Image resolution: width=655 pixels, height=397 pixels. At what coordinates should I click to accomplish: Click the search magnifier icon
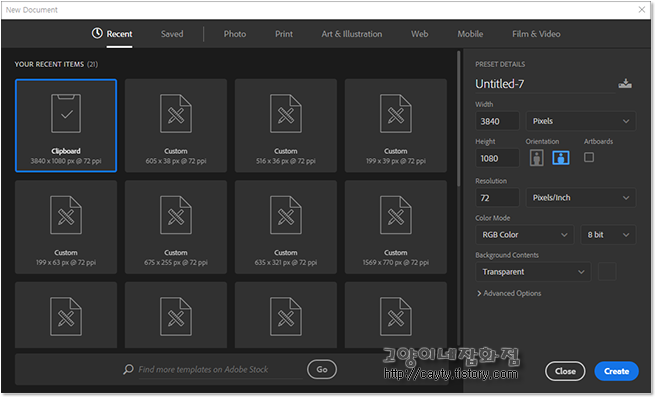128,369
